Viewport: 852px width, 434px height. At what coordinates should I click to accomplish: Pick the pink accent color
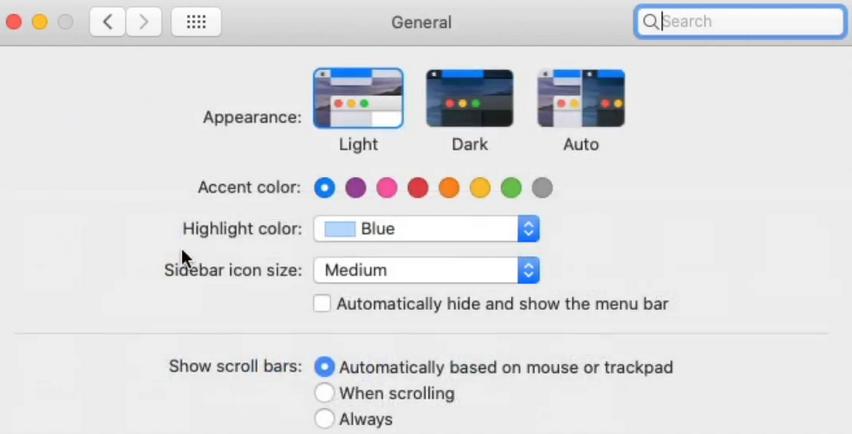point(386,187)
